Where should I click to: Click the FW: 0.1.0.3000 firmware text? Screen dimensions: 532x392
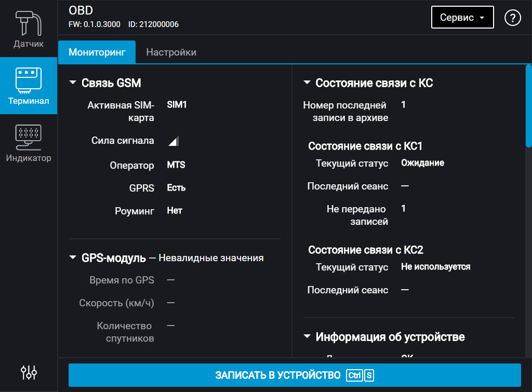pyautogui.click(x=95, y=24)
